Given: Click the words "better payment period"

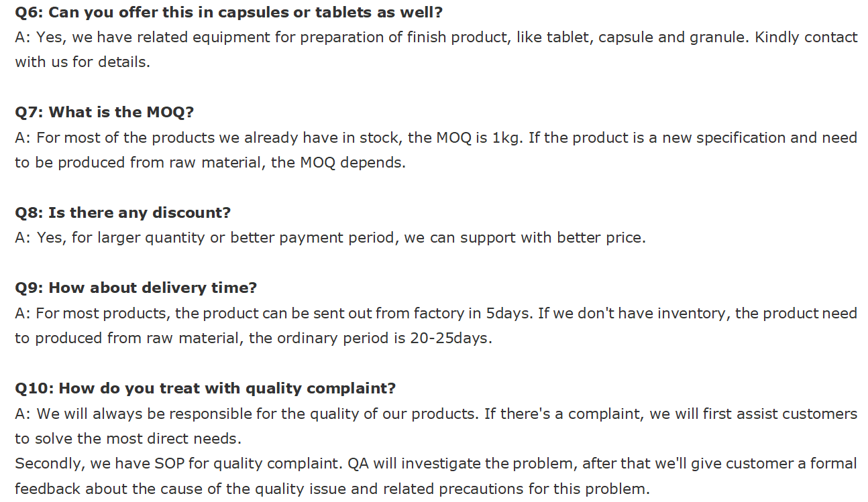Looking at the screenshot, I should click(312, 238).
